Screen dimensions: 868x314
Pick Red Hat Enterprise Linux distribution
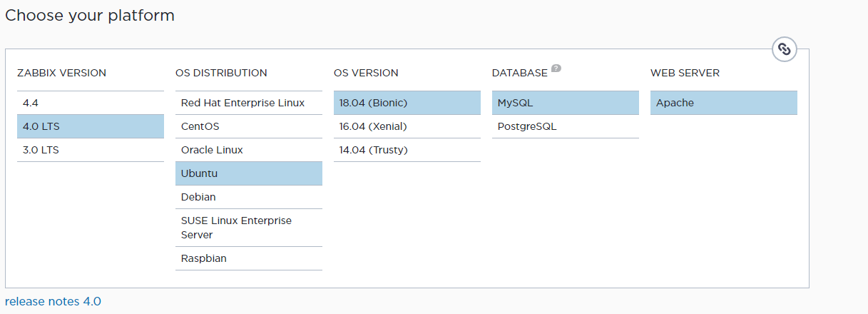(248, 103)
